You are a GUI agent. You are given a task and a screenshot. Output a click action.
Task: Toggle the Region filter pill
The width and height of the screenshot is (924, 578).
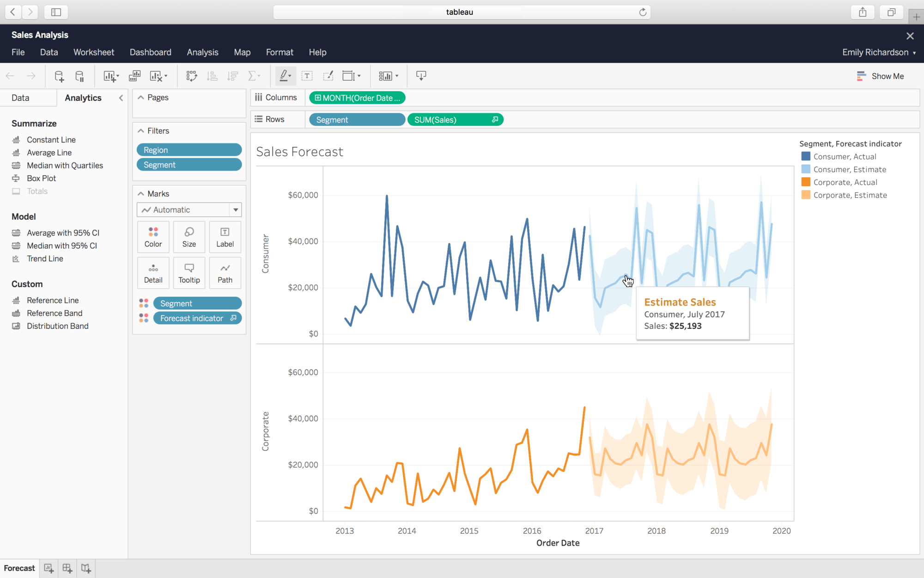coord(188,149)
